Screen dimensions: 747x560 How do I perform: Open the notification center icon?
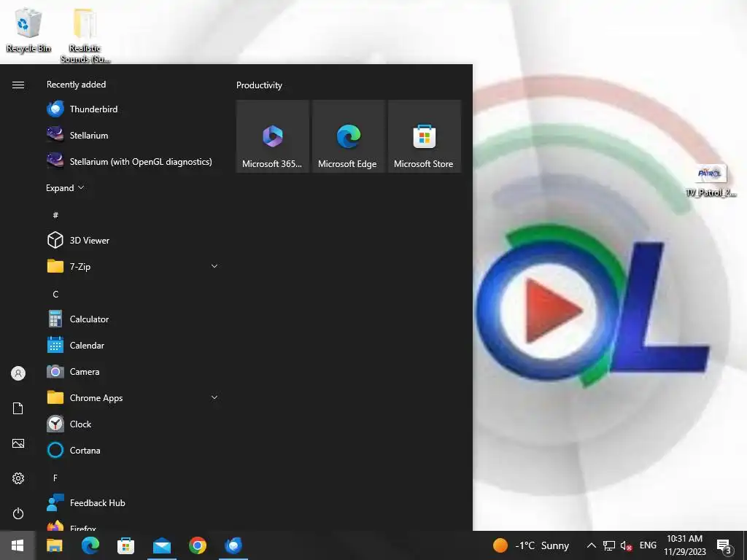click(724, 545)
